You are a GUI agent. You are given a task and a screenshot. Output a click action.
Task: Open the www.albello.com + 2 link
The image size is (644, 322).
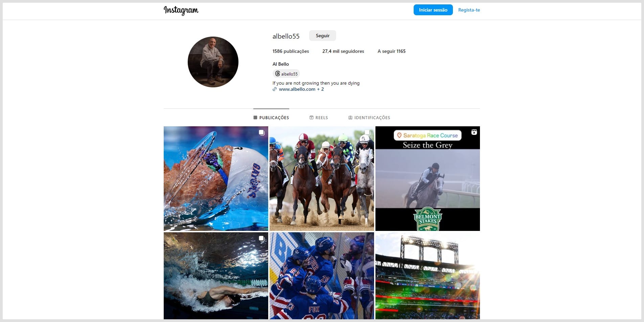(301, 89)
